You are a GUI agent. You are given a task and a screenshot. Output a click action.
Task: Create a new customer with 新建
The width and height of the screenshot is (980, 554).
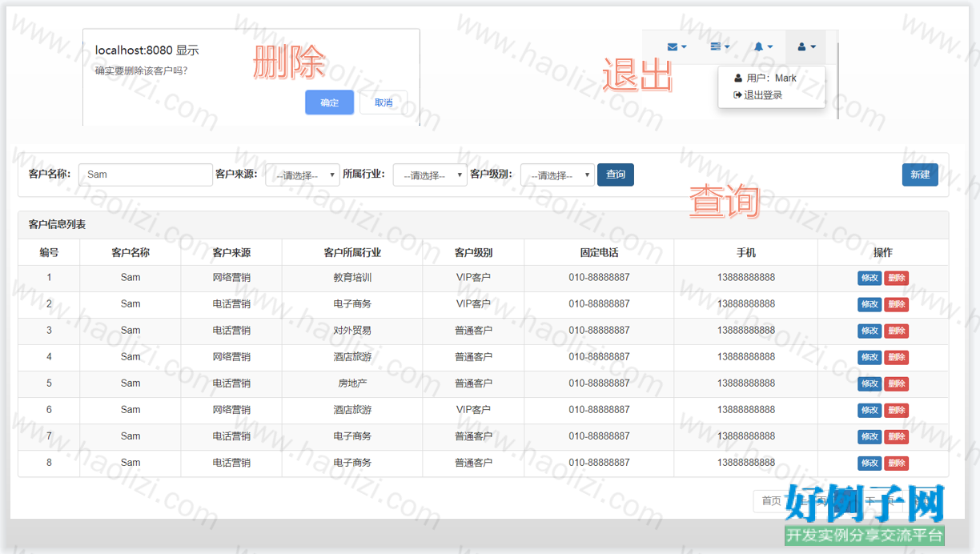[920, 175]
